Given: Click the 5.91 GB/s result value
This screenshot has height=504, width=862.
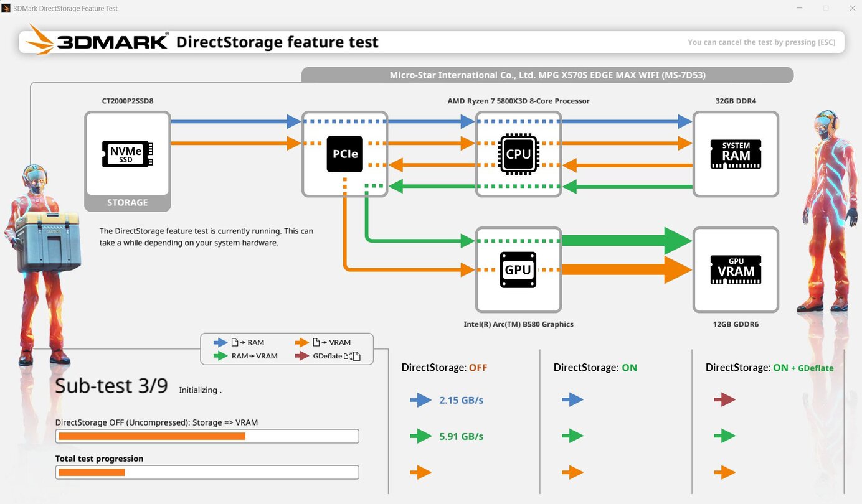Looking at the screenshot, I should pos(461,436).
